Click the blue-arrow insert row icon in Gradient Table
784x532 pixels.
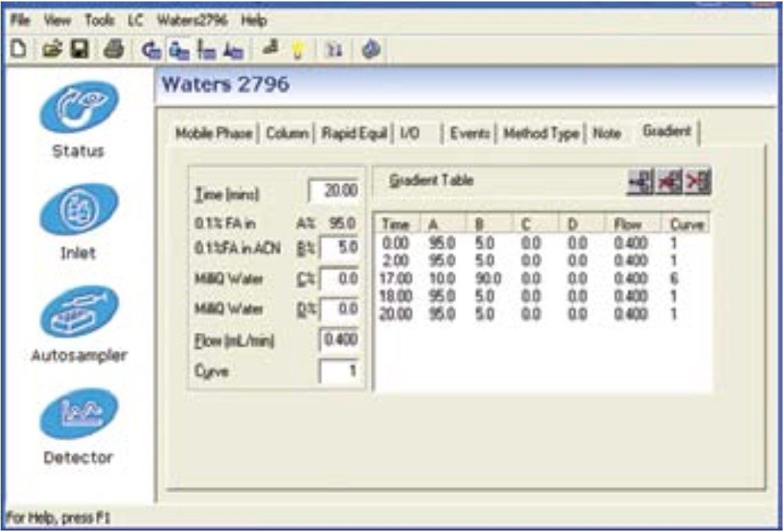point(640,182)
